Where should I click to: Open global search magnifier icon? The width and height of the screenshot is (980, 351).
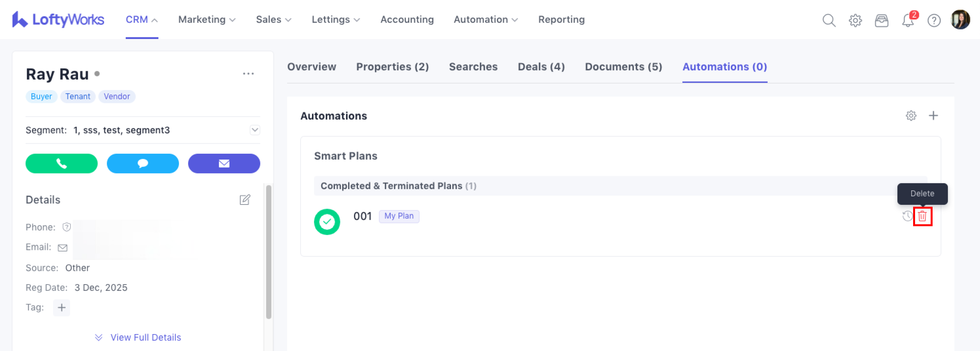pyautogui.click(x=829, y=20)
